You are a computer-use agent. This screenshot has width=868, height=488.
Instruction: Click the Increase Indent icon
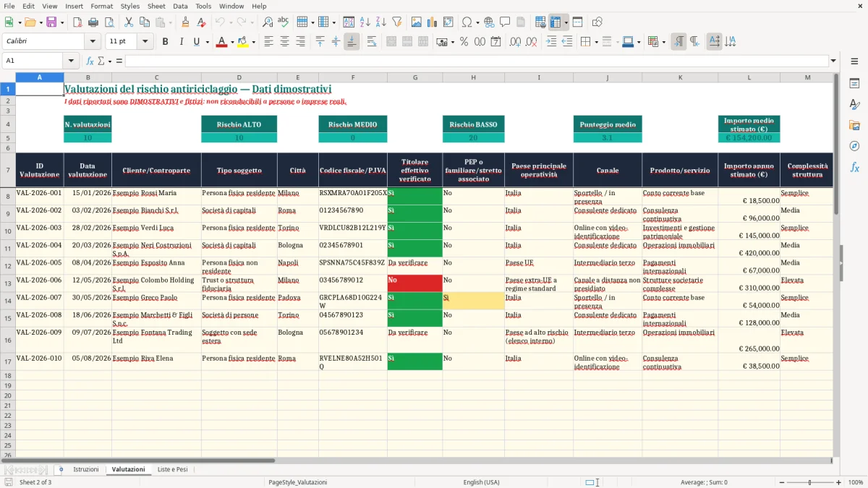551,42
